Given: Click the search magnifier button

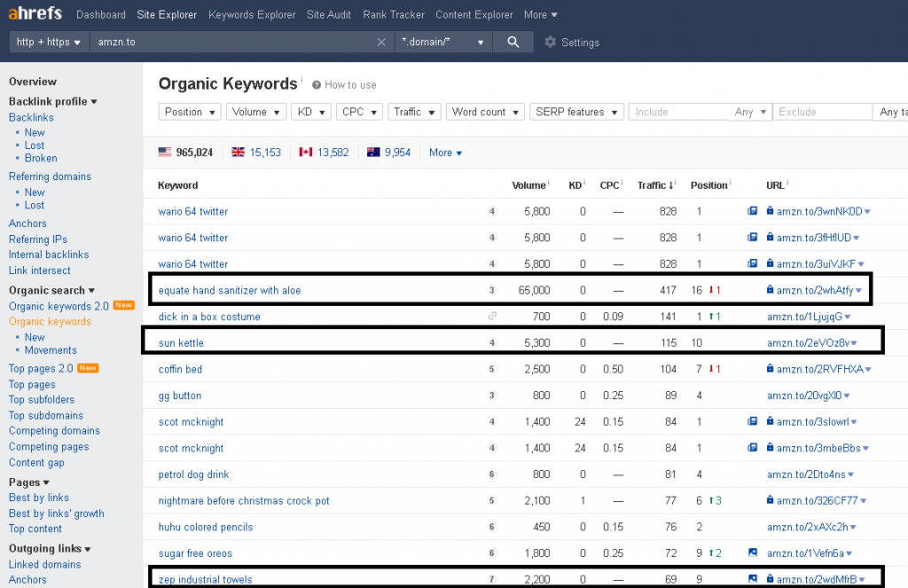Looking at the screenshot, I should point(513,42).
